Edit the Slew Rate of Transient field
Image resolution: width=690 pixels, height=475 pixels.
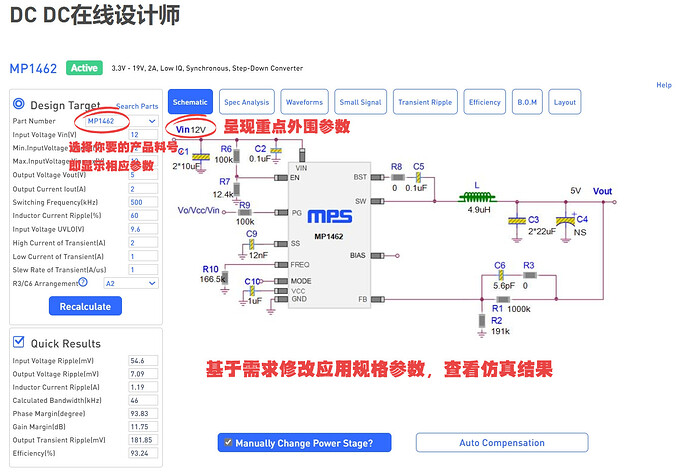pos(143,269)
